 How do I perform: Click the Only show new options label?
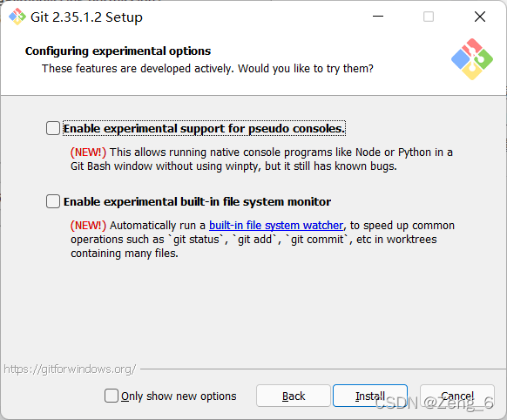click(x=179, y=396)
